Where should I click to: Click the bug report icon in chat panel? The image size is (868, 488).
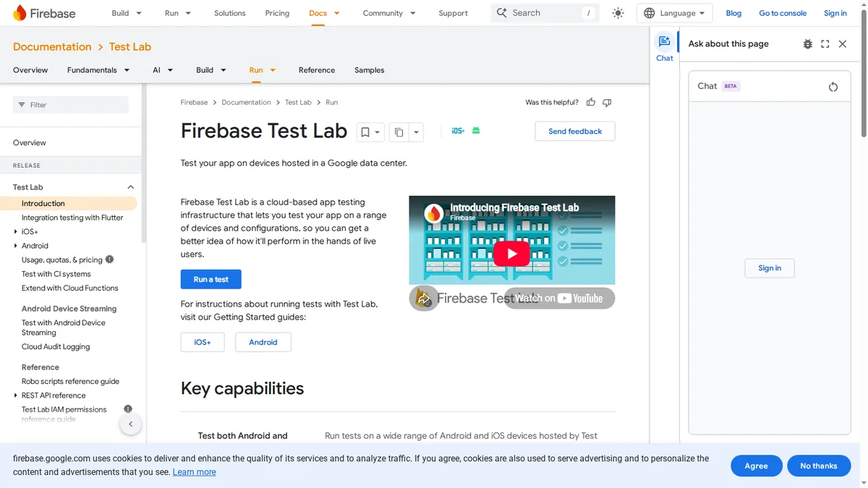point(808,44)
